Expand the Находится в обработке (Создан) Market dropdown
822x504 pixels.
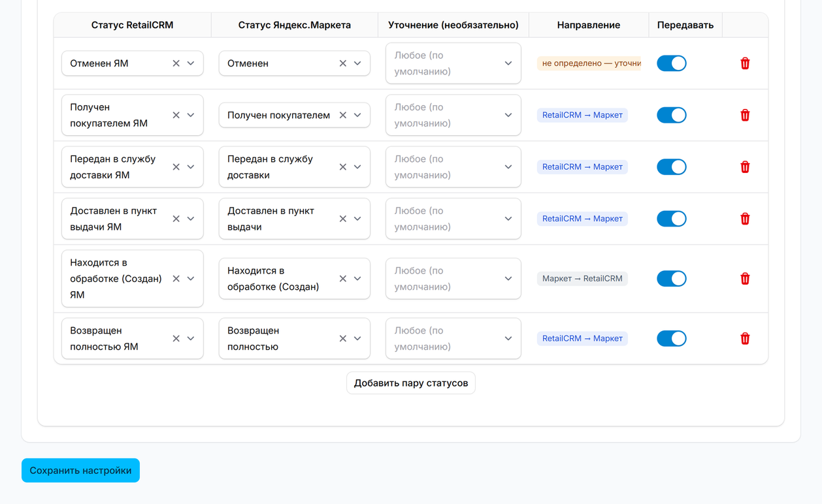357,279
